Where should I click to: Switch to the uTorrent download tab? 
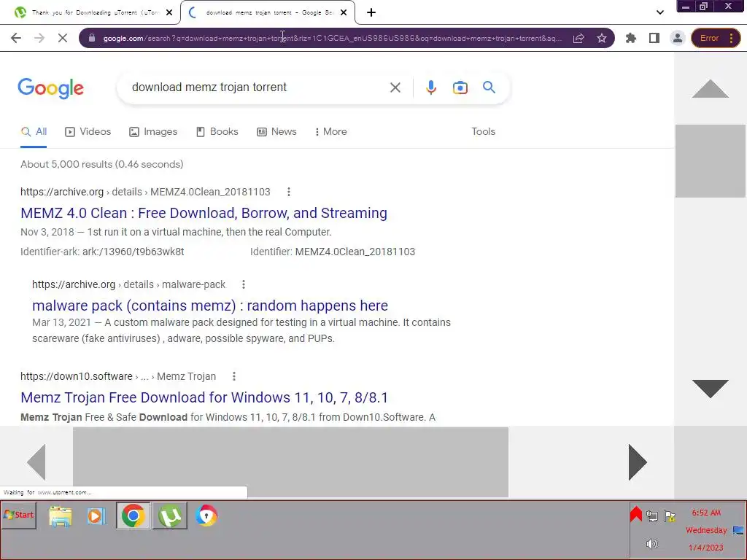click(x=96, y=12)
